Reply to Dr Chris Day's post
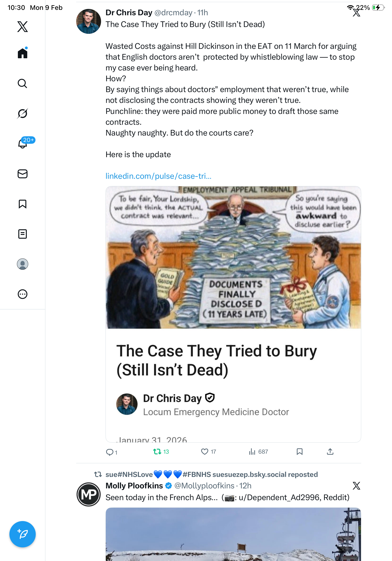392x561 pixels. 110,452
